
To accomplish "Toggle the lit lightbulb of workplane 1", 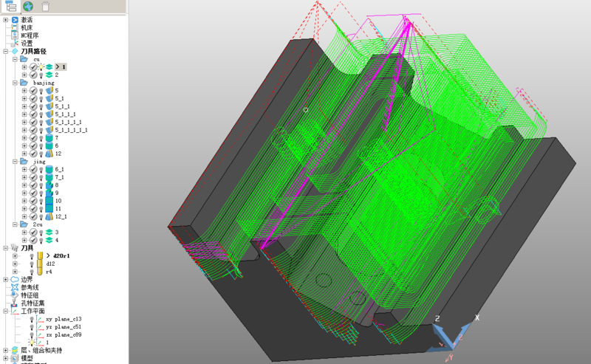I will tap(32, 342).
